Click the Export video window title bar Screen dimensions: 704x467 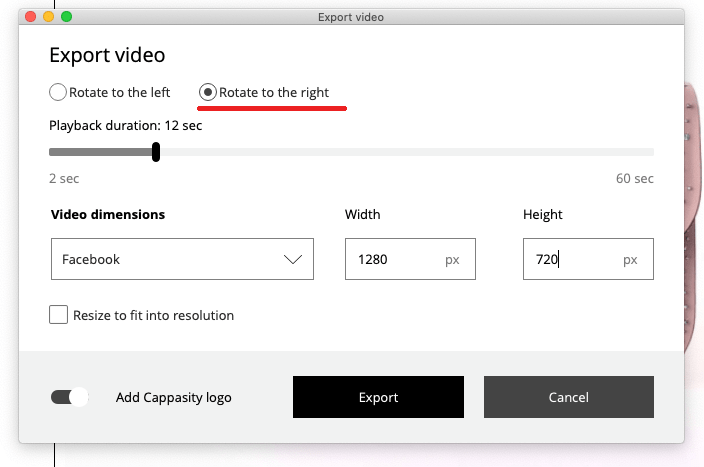(351, 17)
